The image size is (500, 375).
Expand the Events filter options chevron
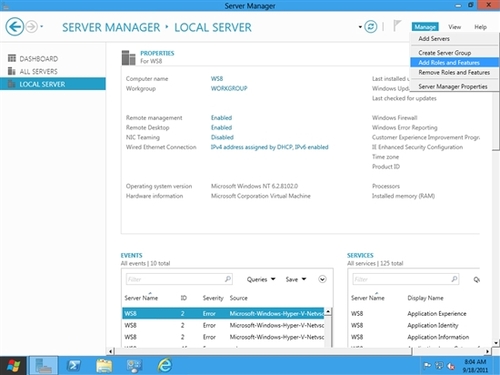[x=322, y=279]
